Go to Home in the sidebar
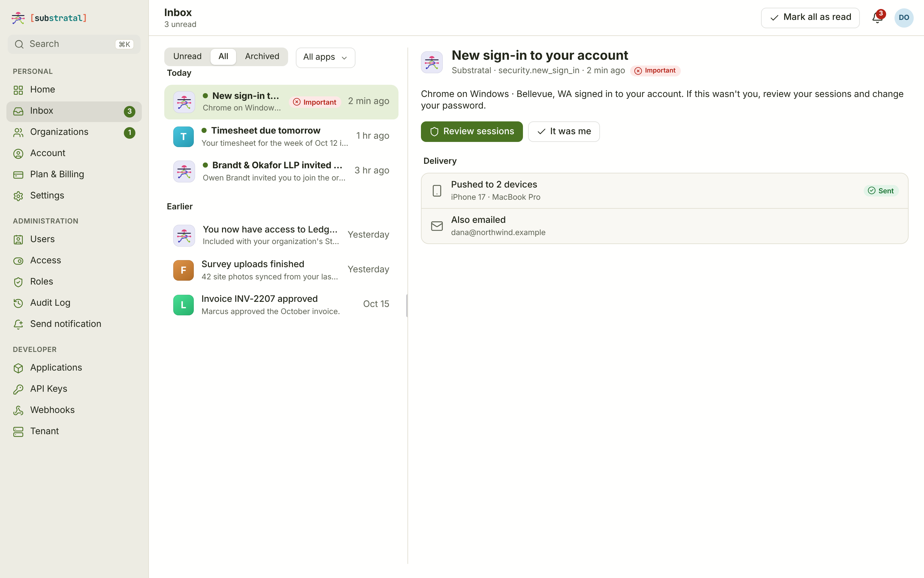The height and width of the screenshot is (578, 924). [x=74, y=90]
